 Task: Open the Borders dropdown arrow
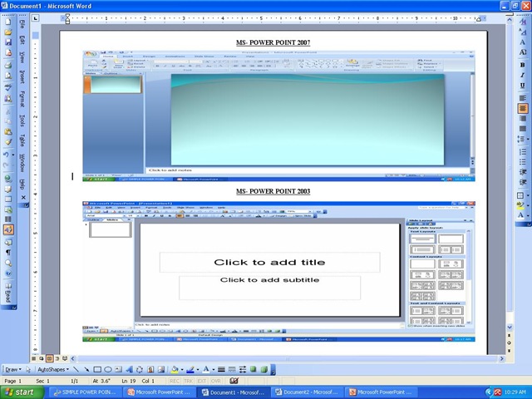pos(528,195)
